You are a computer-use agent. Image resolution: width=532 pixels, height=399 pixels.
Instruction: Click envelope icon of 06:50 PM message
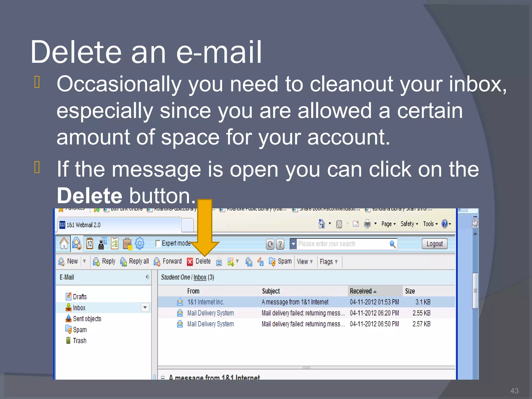click(x=180, y=324)
